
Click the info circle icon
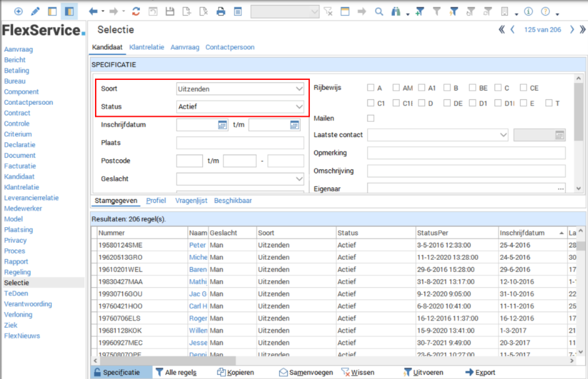pos(528,11)
